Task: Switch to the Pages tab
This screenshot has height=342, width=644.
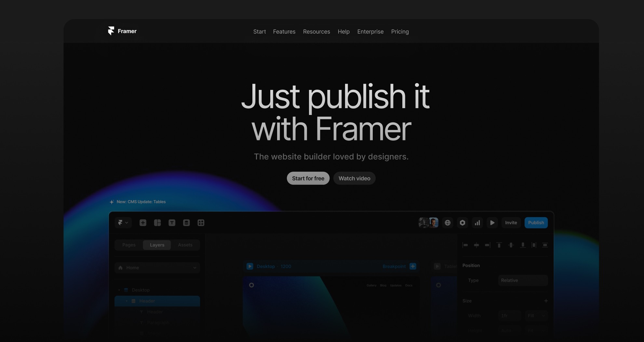Action: [129, 245]
